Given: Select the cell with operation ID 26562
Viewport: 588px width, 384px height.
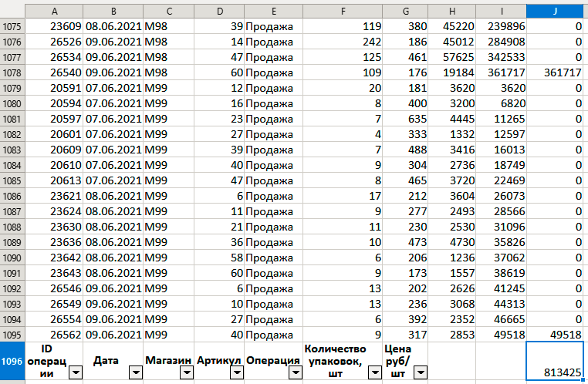Looking at the screenshot, I should click(55, 335).
